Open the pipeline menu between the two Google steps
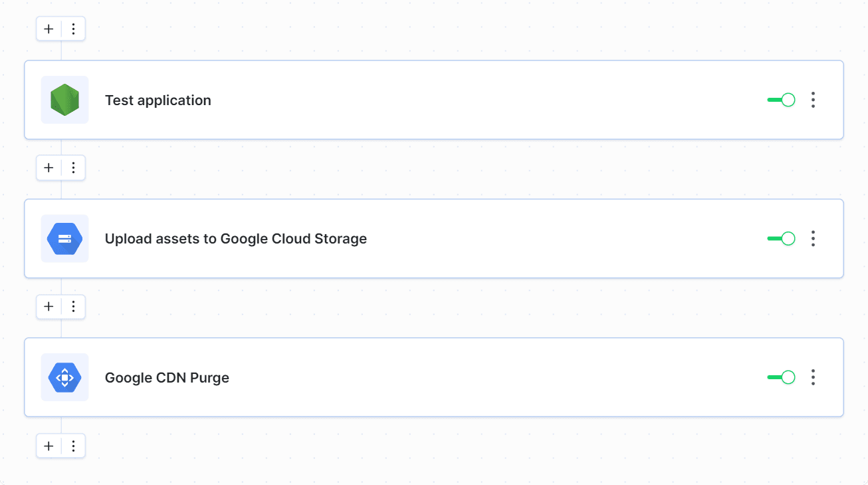The height and width of the screenshot is (485, 868). (x=74, y=307)
